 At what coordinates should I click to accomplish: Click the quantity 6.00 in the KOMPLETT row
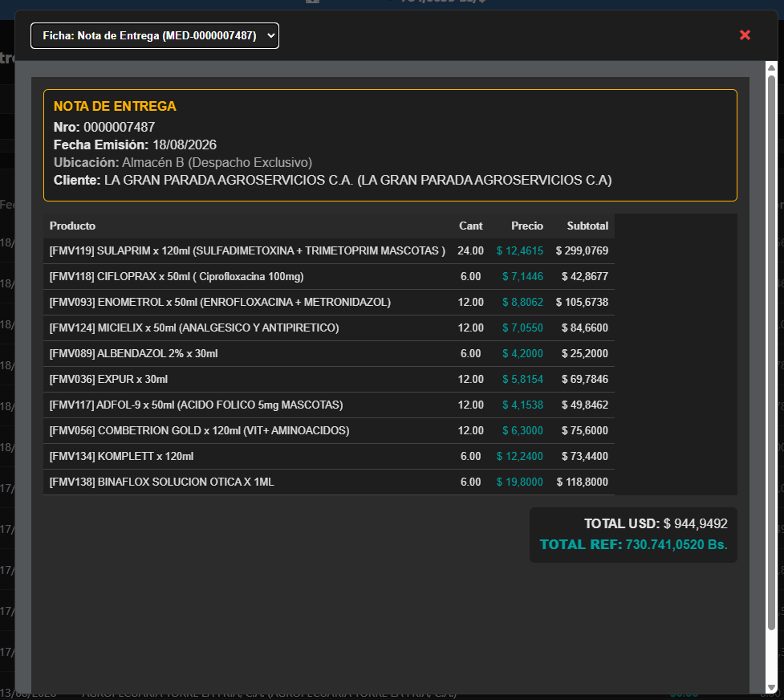[470, 456]
